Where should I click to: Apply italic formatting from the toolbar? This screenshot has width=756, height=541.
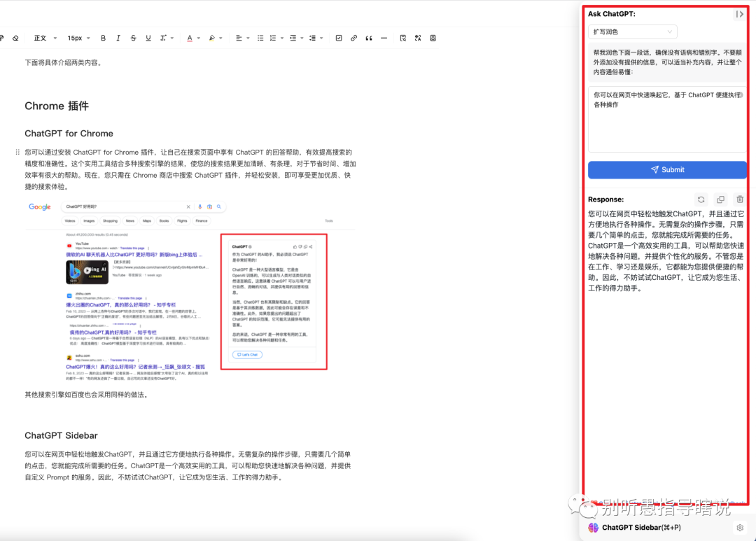[x=118, y=38]
